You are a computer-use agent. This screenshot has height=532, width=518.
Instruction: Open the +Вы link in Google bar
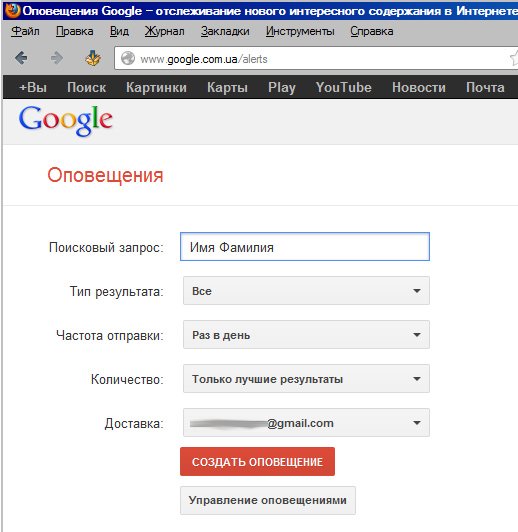pos(33,88)
